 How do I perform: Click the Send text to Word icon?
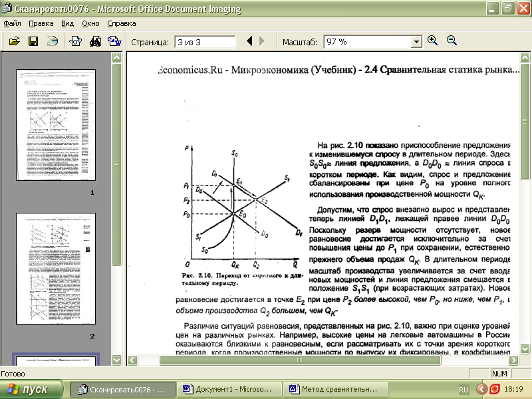114,41
